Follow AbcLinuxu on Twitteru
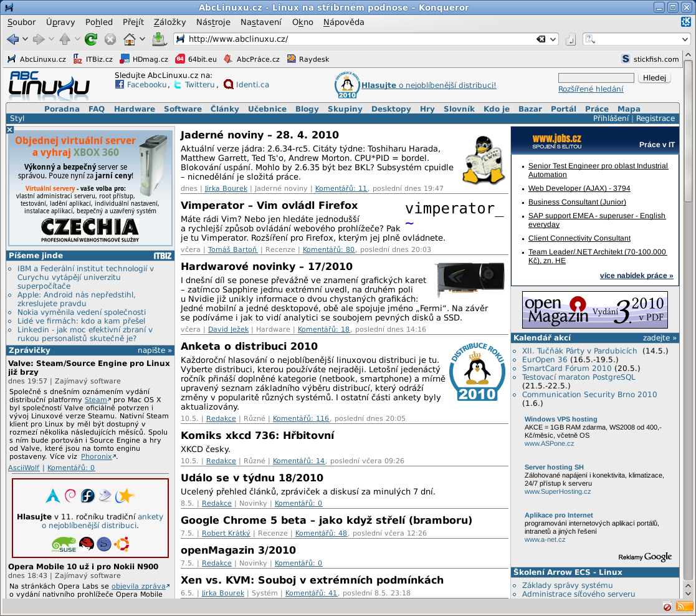Image resolution: width=696 pixels, height=616 pixels. click(194, 85)
